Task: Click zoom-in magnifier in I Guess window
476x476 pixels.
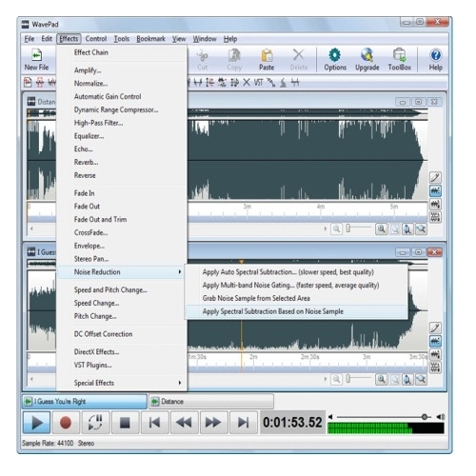Action: [x=381, y=379]
